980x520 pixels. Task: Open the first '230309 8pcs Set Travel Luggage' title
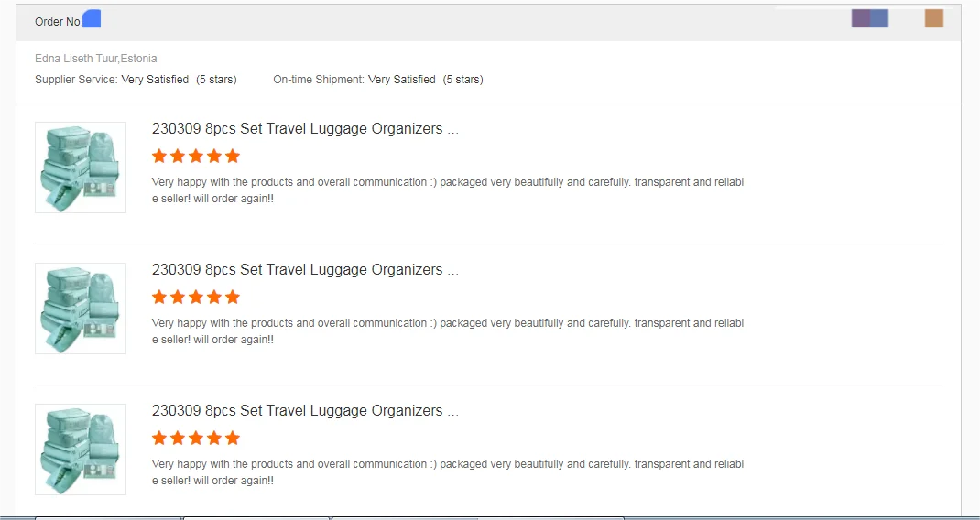(305, 129)
